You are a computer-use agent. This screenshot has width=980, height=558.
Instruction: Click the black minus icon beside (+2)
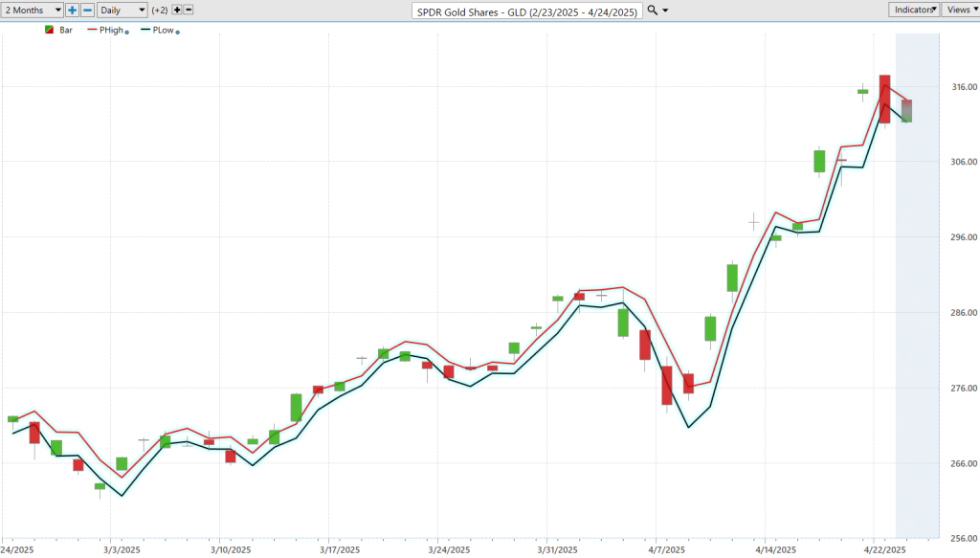pyautogui.click(x=189, y=10)
